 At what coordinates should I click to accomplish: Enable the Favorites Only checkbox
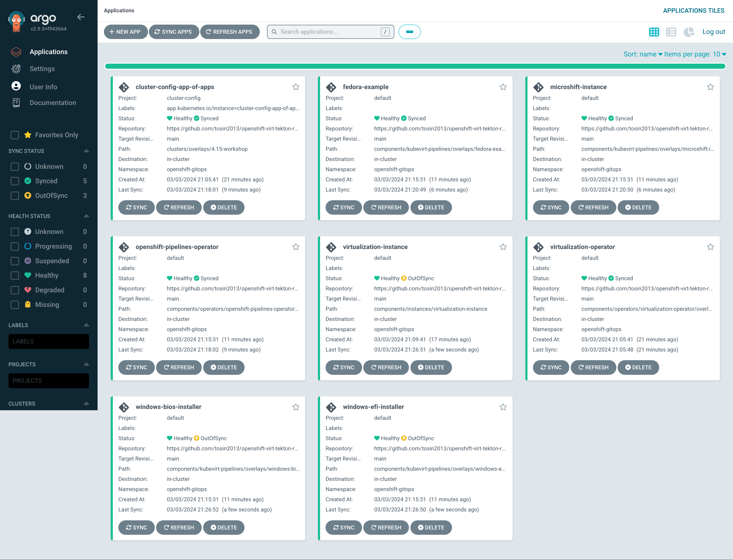click(x=15, y=135)
